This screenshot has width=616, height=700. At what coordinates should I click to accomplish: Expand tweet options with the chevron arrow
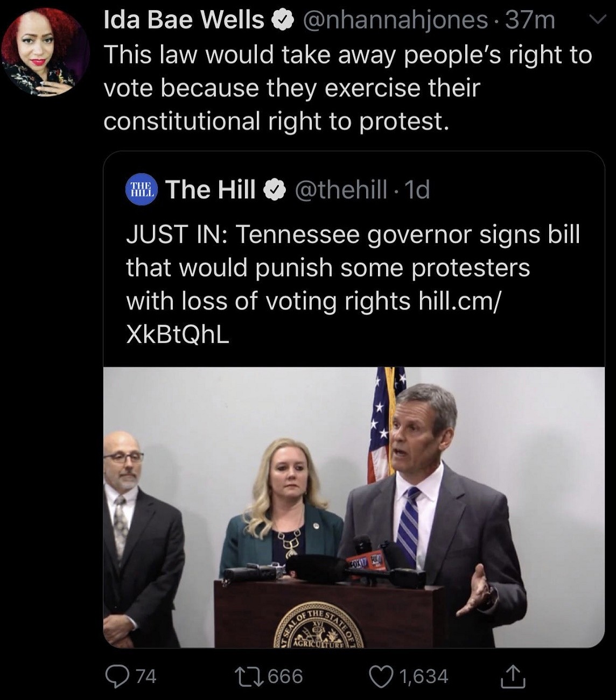point(596,20)
